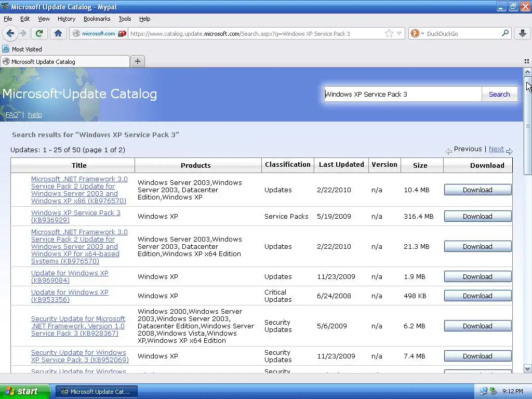Download the 10.4 MB KB976570 x86 update
The width and height of the screenshot is (532, 399).
pos(478,190)
